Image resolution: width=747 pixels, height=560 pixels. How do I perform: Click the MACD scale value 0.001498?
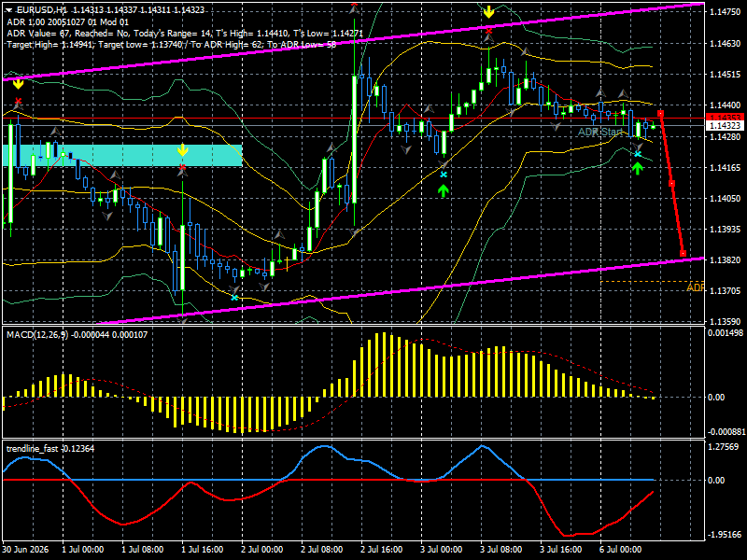pyautogui.click(x=726, y=333)
